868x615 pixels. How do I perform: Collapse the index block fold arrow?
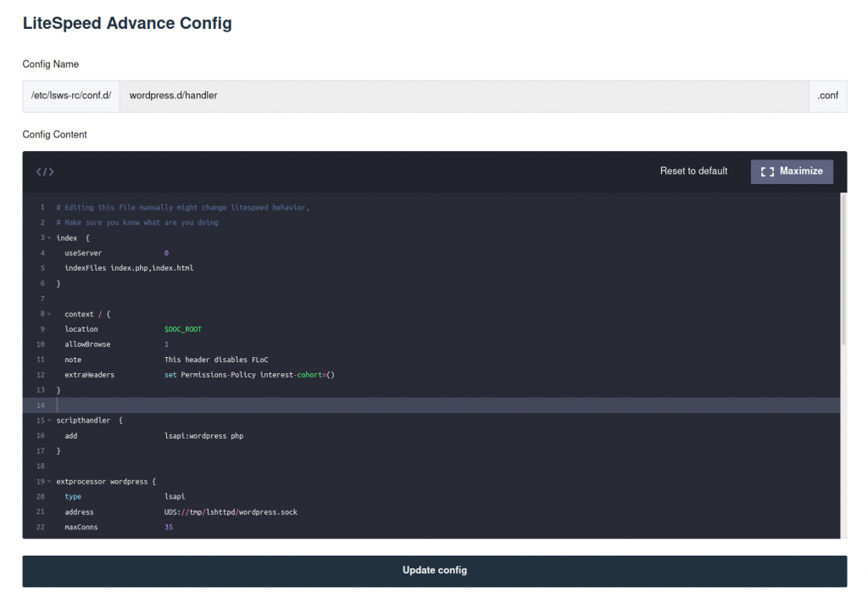click(x=49, y=238)
